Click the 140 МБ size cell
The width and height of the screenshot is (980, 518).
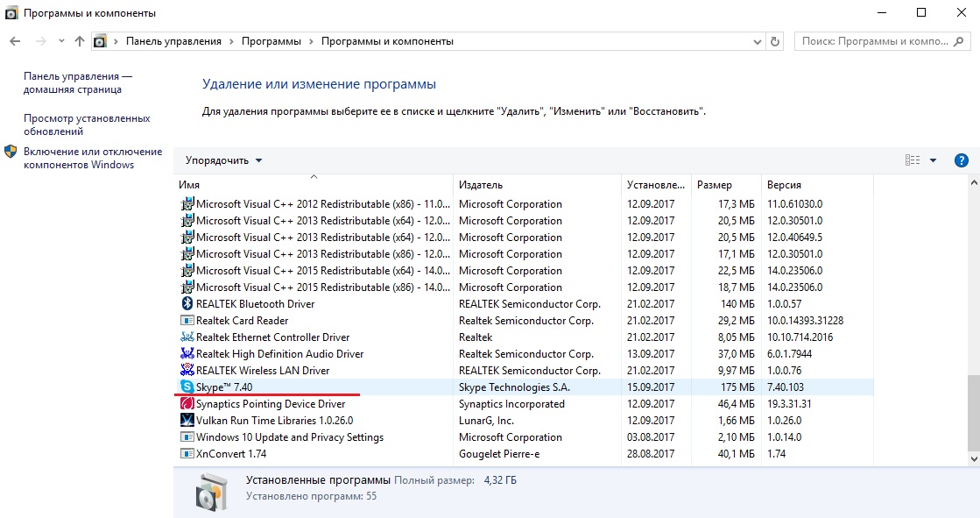(737, 304)
